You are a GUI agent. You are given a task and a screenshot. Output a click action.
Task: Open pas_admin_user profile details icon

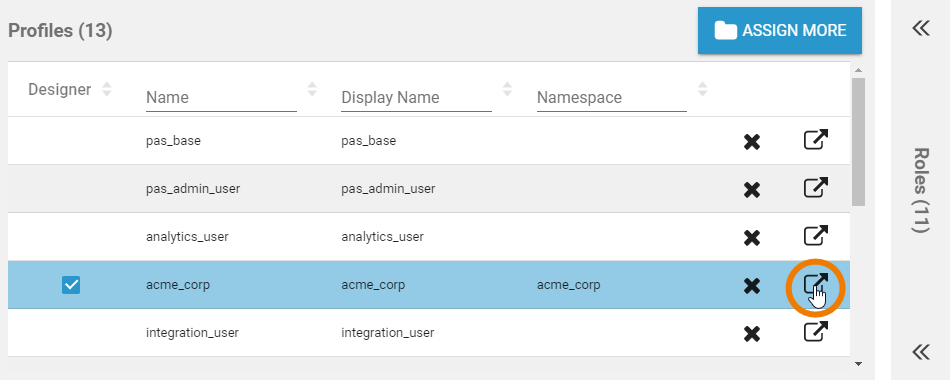[x=815, y=188]
